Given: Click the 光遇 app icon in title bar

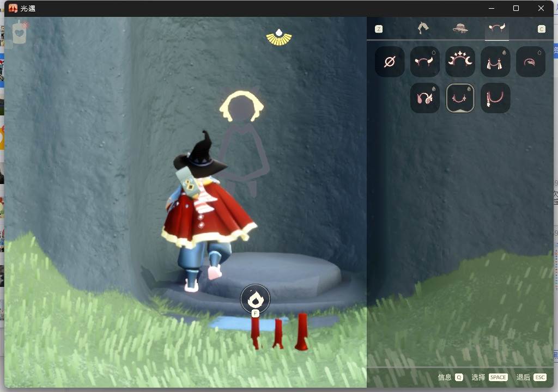Looking at the screenshot, I should (x=13, y=8).
